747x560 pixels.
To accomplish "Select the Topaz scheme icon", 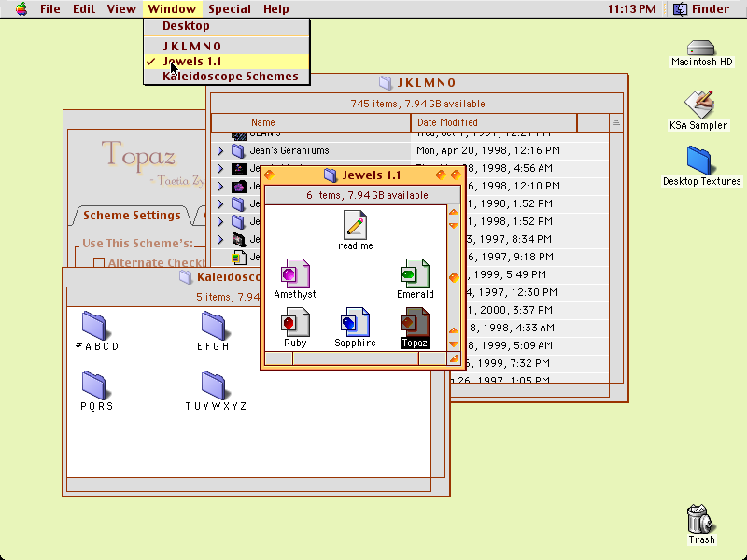I will click(x=415, y=322).
